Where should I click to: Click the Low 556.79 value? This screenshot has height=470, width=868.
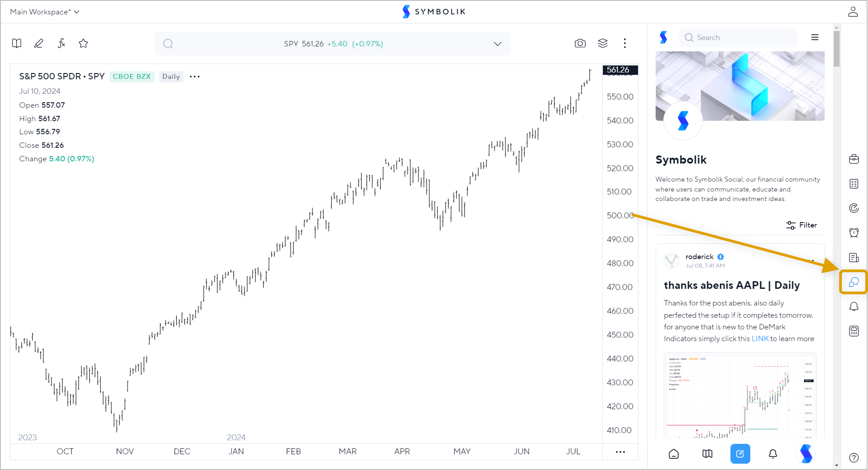[x=48, y=132]
